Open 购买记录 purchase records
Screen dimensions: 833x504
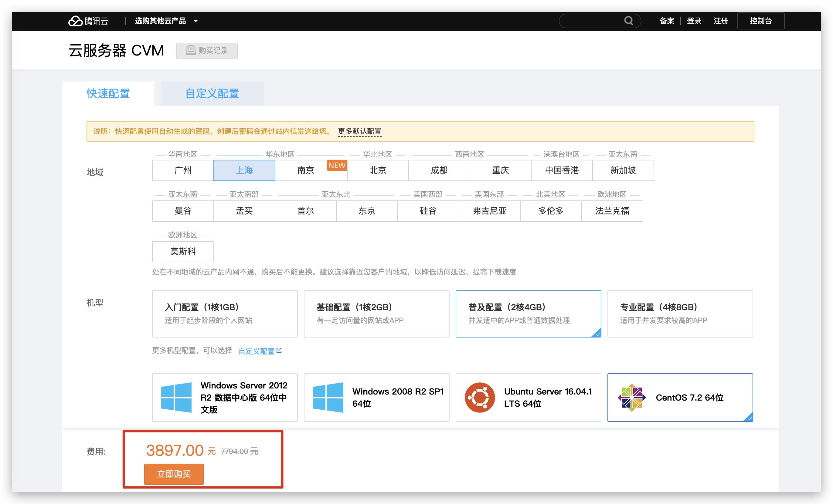pyautogui.click(x=207, y=51)
